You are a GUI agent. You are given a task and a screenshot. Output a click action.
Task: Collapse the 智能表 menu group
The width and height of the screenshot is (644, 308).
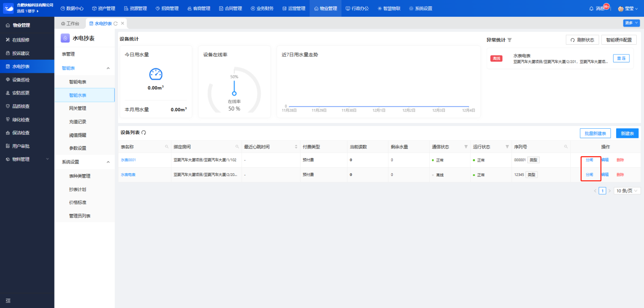tap(108, 68)
